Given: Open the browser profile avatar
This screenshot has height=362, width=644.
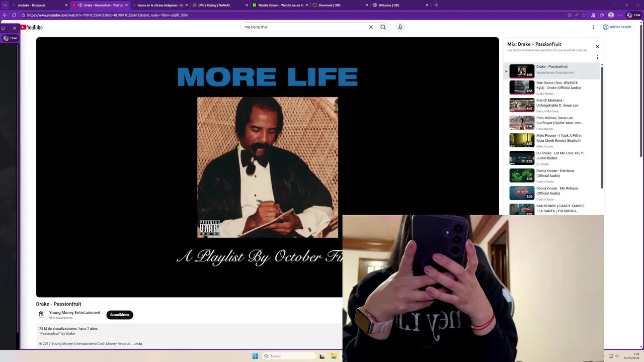Looking at the screenshot, I should point(611,15).
